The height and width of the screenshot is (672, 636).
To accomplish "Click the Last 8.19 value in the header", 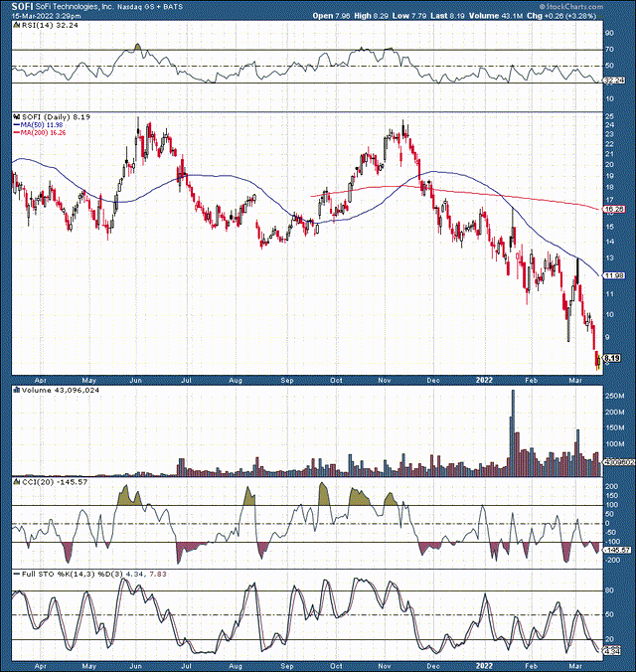I will 447,16.
